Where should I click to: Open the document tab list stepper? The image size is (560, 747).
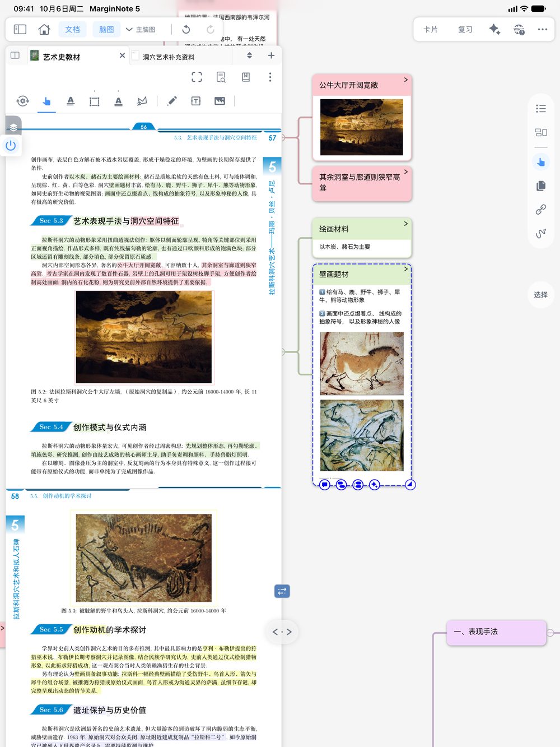coord(249,55)
